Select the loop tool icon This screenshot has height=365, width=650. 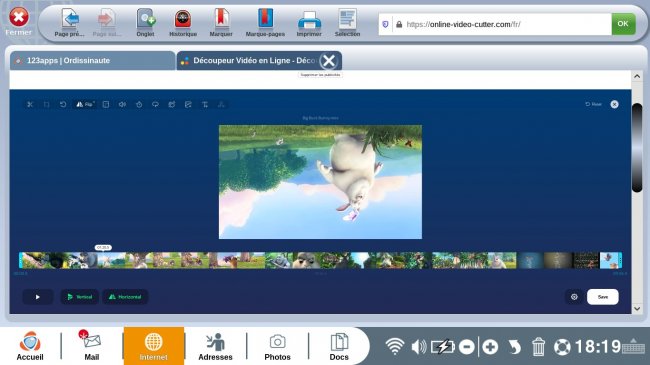[x=155, y=105]
